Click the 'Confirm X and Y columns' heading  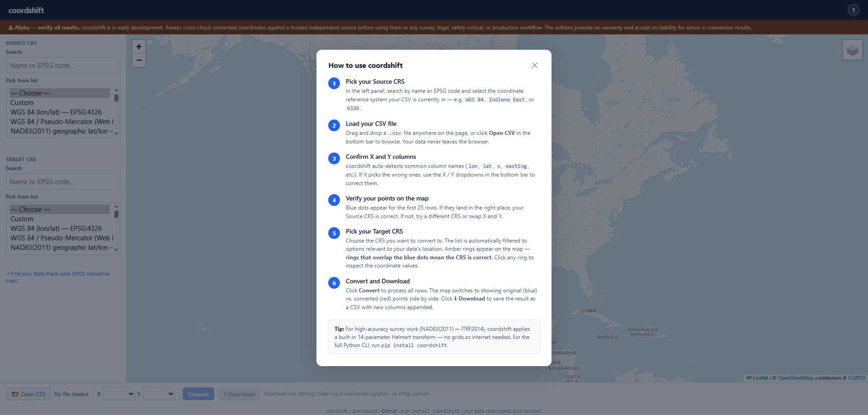[381, 157]
